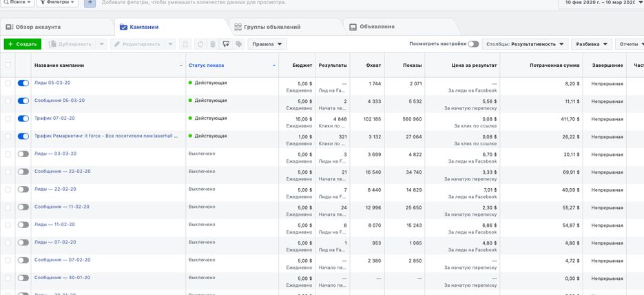The height and width of the screenshot is (295, 644).
Task: Select the Кампании tab
Action: 144,27
